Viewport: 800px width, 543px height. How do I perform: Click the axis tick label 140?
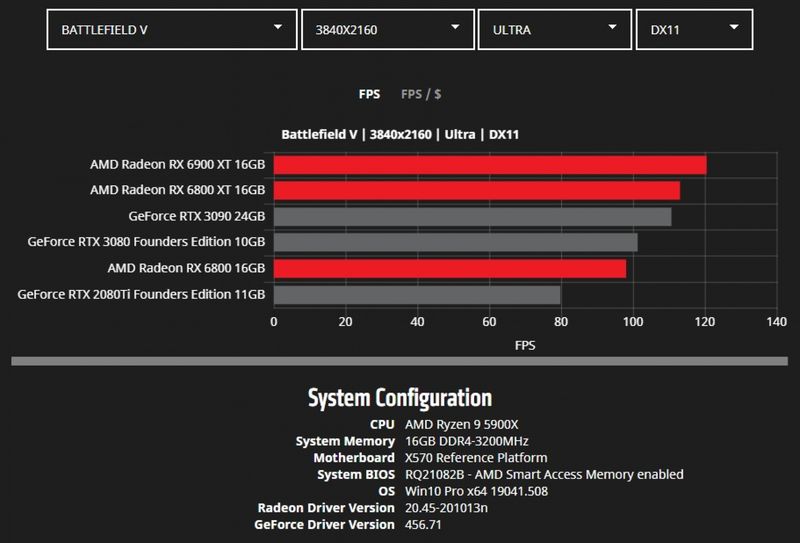[777, 322]
